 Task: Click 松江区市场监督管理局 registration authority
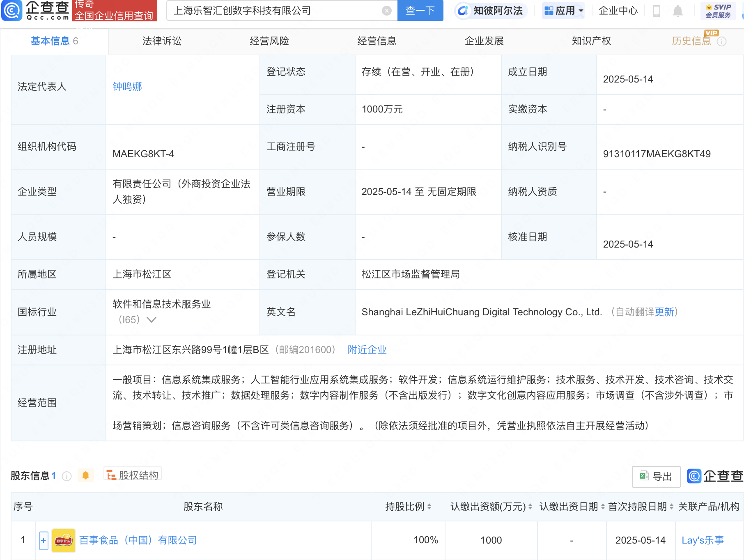pos(411,274)
